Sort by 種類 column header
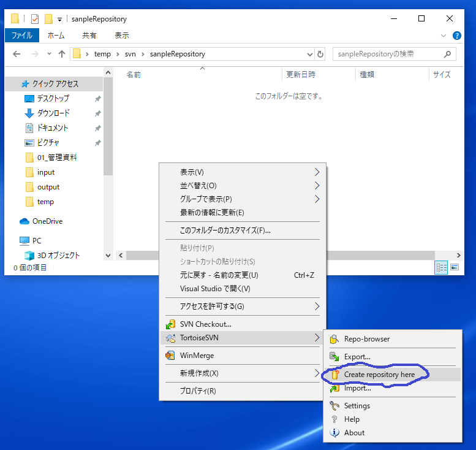476x450 pixels. [x=392, y=75]
